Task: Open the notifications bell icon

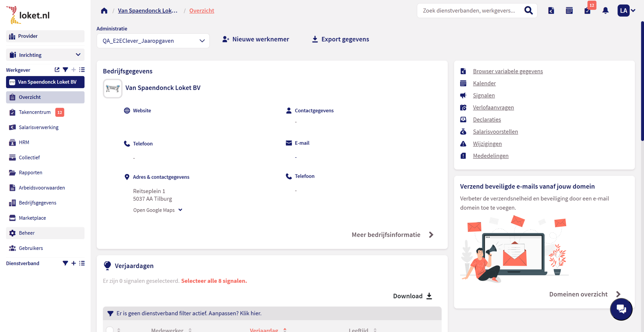Action: coord(605,11)
